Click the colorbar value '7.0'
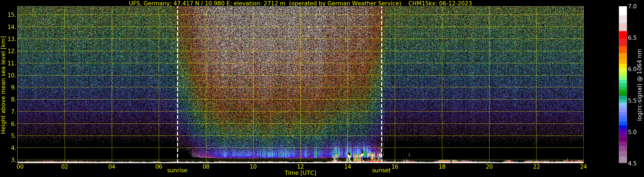The width and height of the screenshot is (644, 177). 632,6
